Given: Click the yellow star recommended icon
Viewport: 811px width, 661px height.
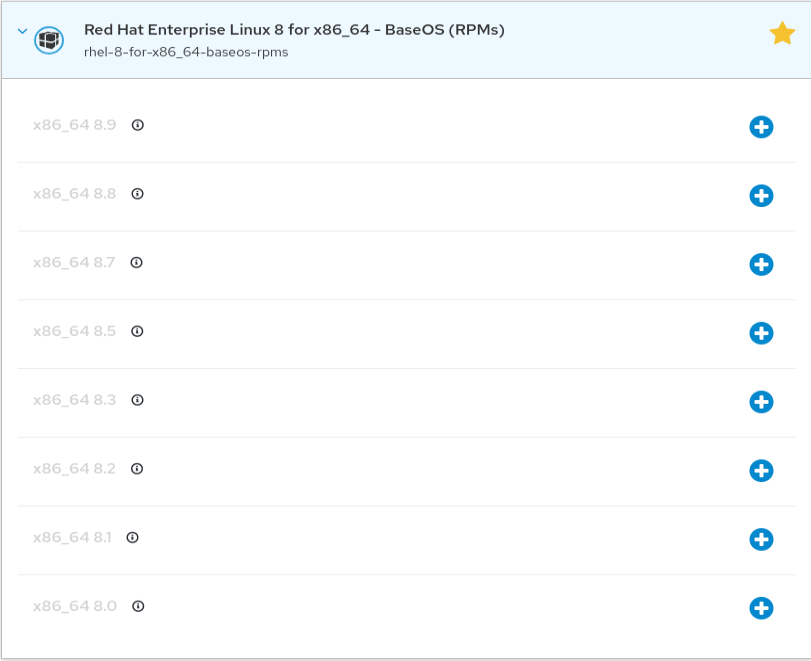Looking at the screenshot, I should [x=782, y=34].
